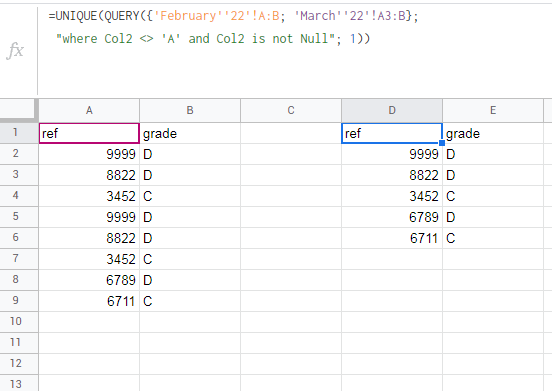
Task: Click cell D6 with value 6711
Action: 392,238
